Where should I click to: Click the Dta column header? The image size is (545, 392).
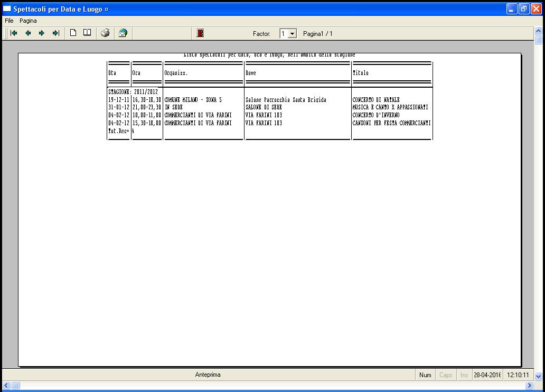(x=112, y=73)
